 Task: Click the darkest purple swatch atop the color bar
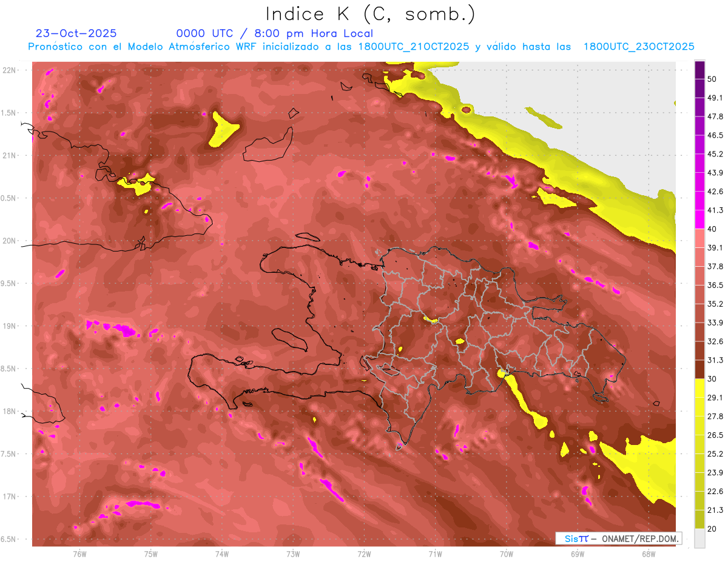699,70
